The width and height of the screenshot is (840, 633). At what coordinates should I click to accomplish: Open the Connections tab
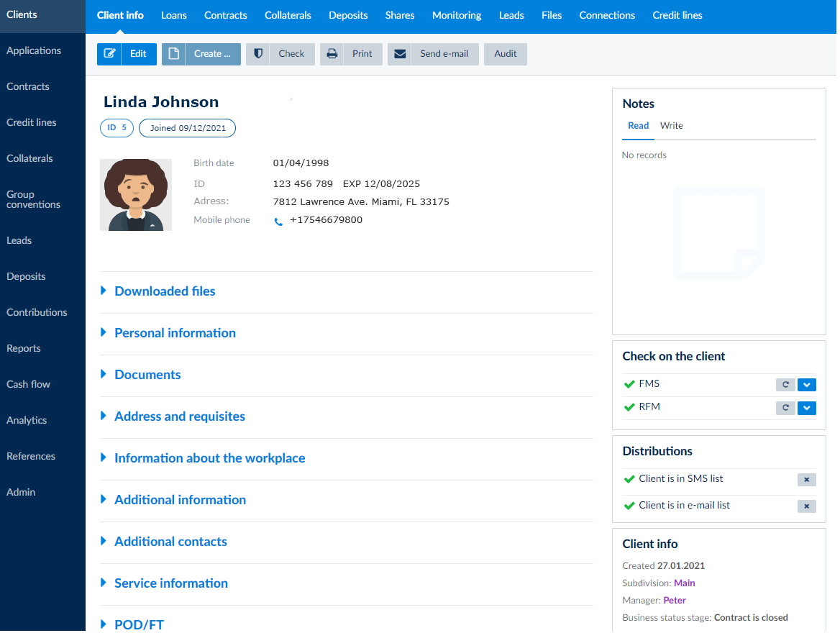click(607, 16)
